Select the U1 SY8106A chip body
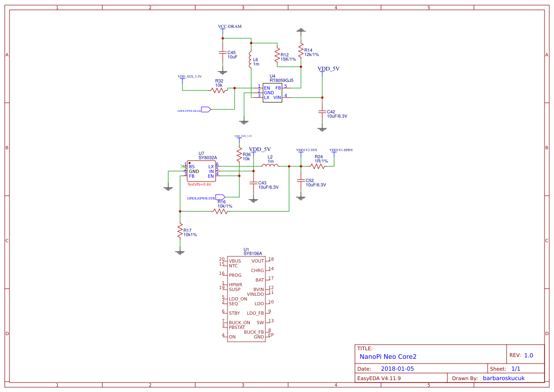The width and height of the screenshot is (554, 392). [246, 299]
